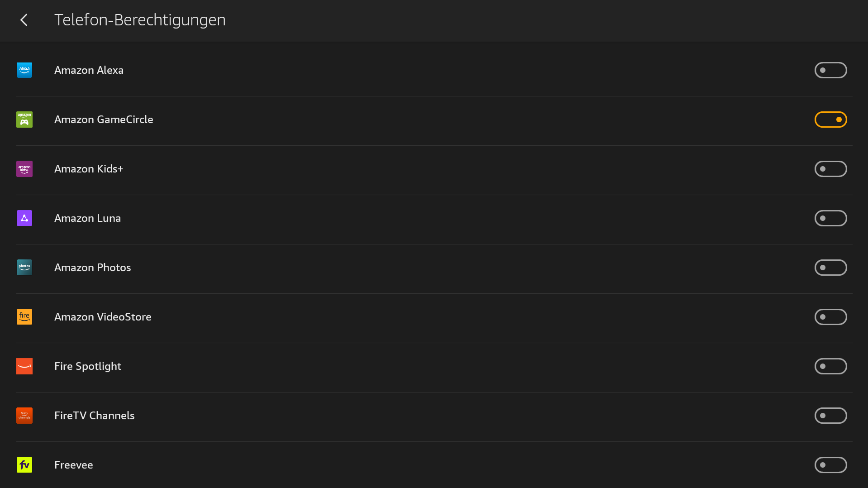Click the Telefon-Berechtigungen page title

point(140,20)
